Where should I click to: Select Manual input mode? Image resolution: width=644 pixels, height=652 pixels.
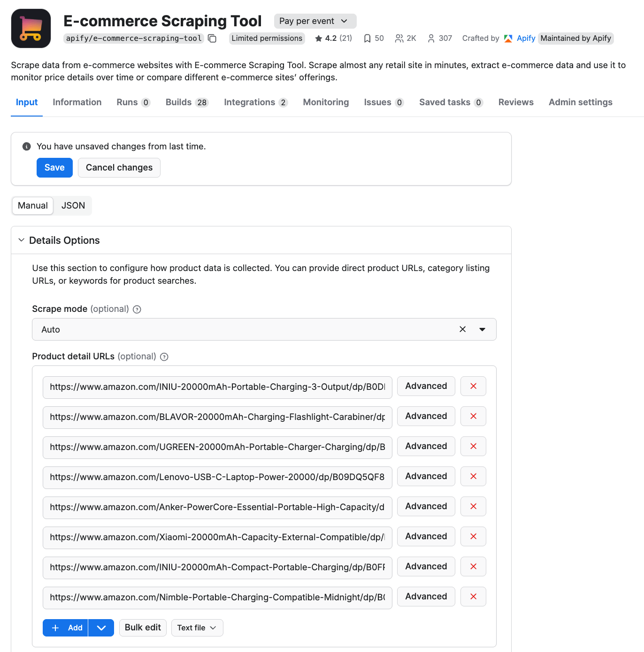tap(32, 205)
